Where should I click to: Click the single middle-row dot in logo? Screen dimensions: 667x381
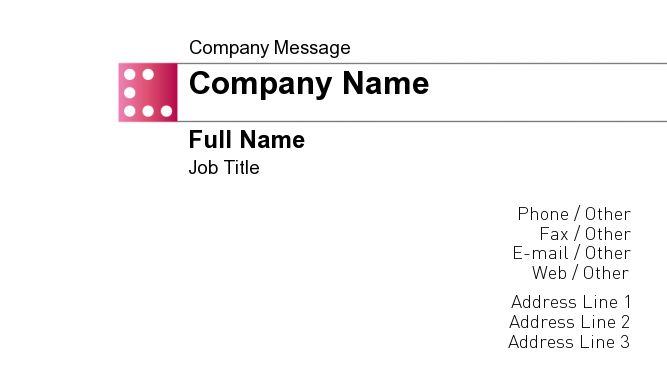[x=130, y=93]
